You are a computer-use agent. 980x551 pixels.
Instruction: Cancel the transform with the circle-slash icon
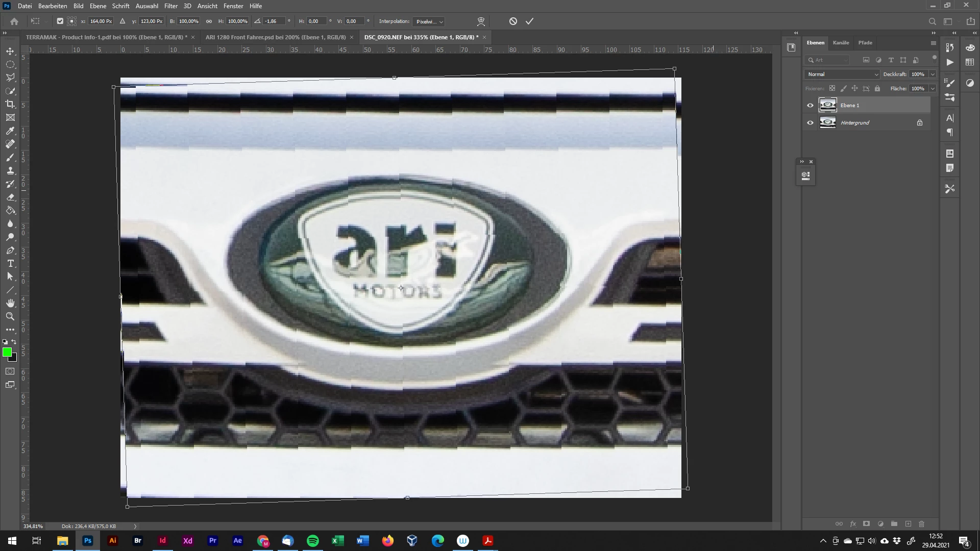tap(513, 21)
